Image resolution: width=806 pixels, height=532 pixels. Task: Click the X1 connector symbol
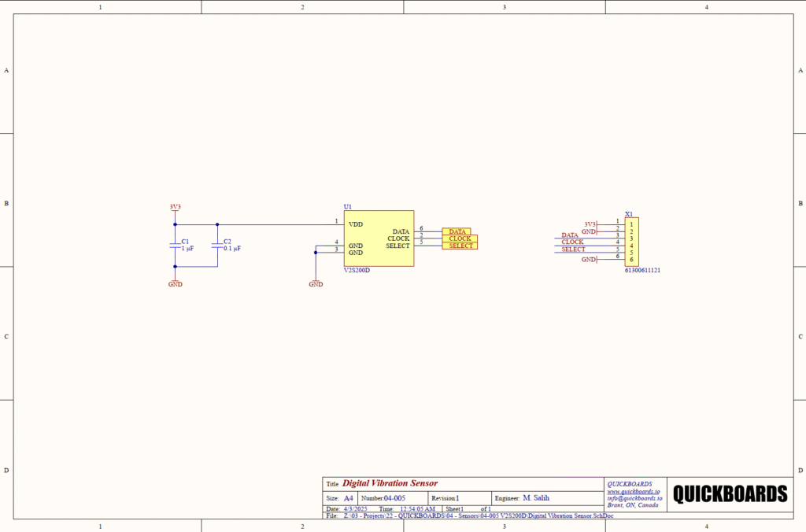[x=631, y=242]
